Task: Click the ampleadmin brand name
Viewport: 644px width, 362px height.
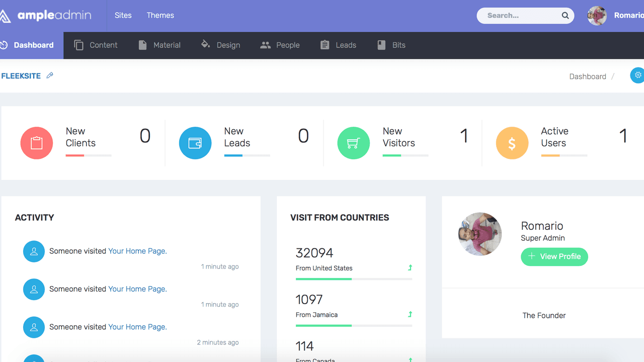Action: tap(54, 16)
